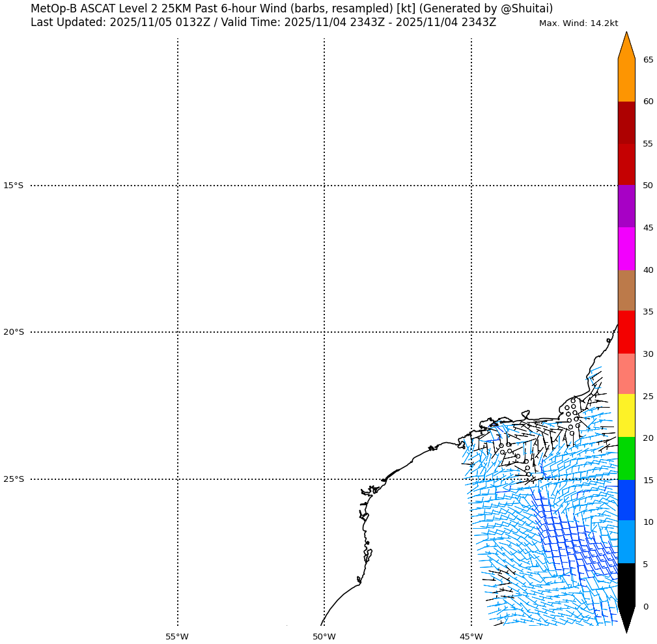Screen dimensions: 657x644
Task: Click the green 15-20 kt color band
Action: 626,458
